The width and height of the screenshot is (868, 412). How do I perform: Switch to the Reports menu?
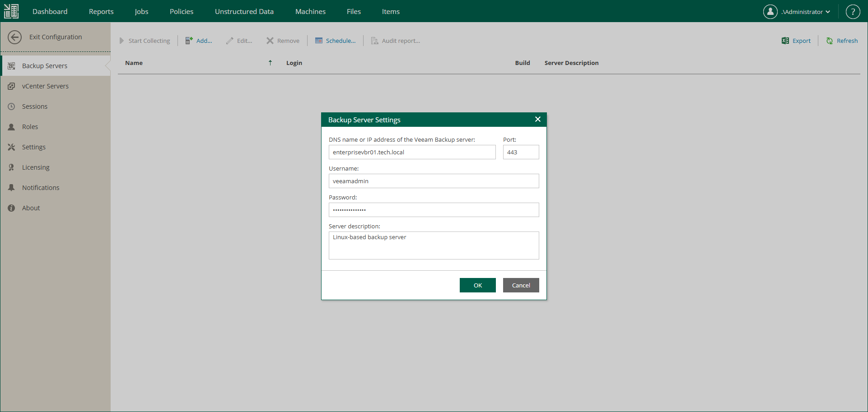(x=101, y=11)
